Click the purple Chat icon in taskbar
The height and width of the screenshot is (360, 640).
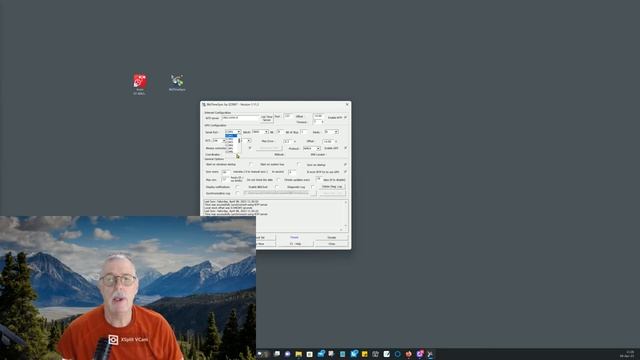pyautogui.click(x=287, y=354)
